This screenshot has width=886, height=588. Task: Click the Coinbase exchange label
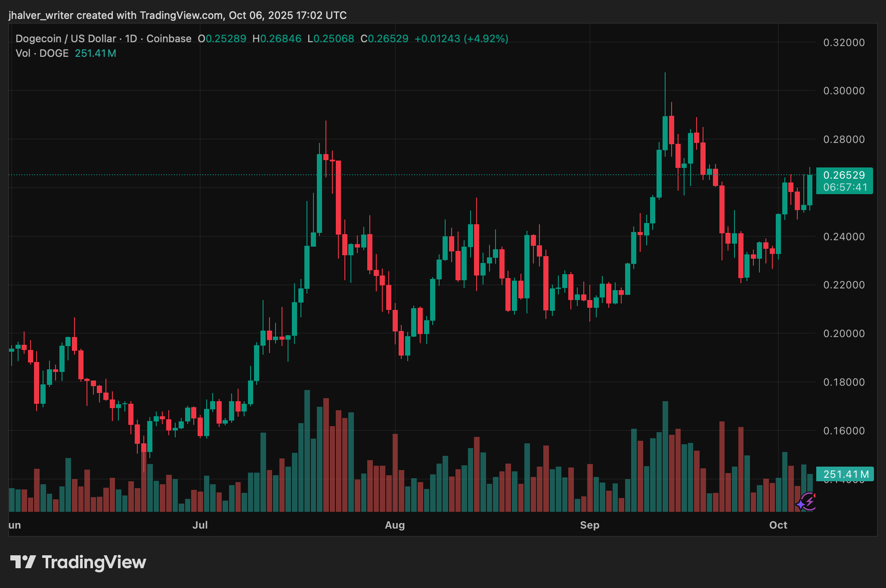(x=169, y=39)
